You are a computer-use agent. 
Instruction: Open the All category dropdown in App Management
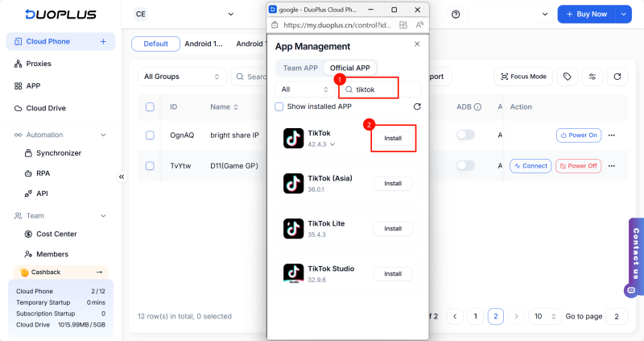click(x=303, y=89)
